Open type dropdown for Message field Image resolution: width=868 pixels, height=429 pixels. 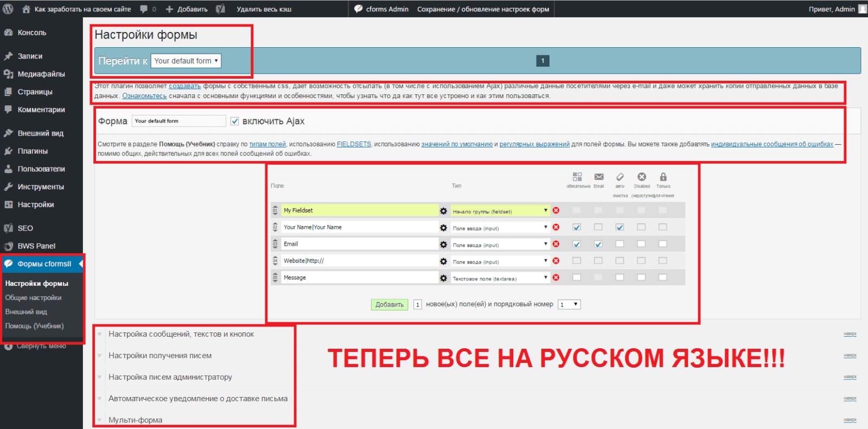tap(500, 278)
